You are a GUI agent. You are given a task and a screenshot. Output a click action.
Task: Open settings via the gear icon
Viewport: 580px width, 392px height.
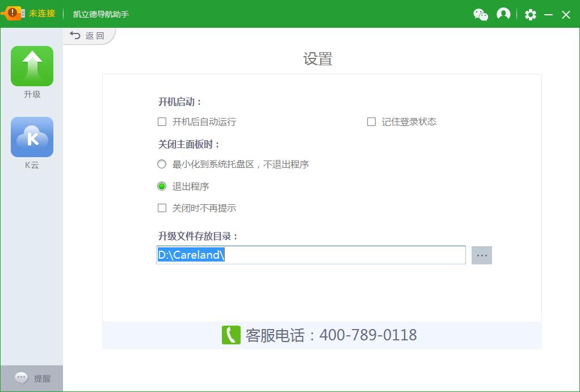click(x=531, y=14)
